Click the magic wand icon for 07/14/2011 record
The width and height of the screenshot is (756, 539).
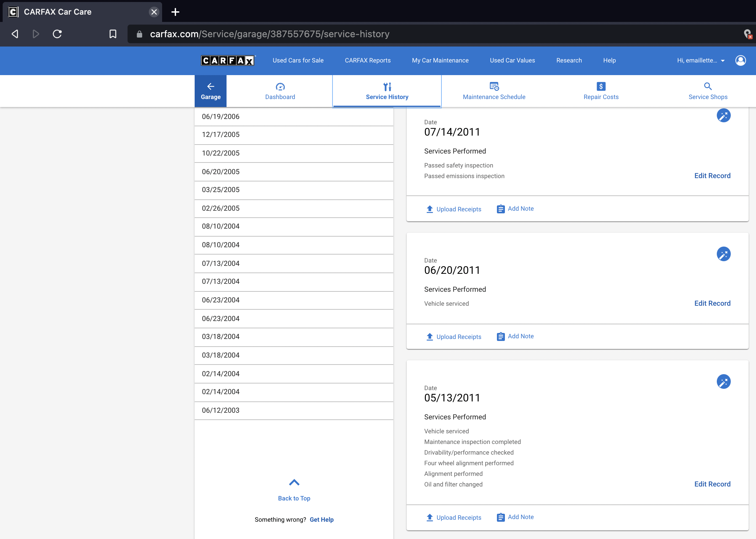point(723,116)
